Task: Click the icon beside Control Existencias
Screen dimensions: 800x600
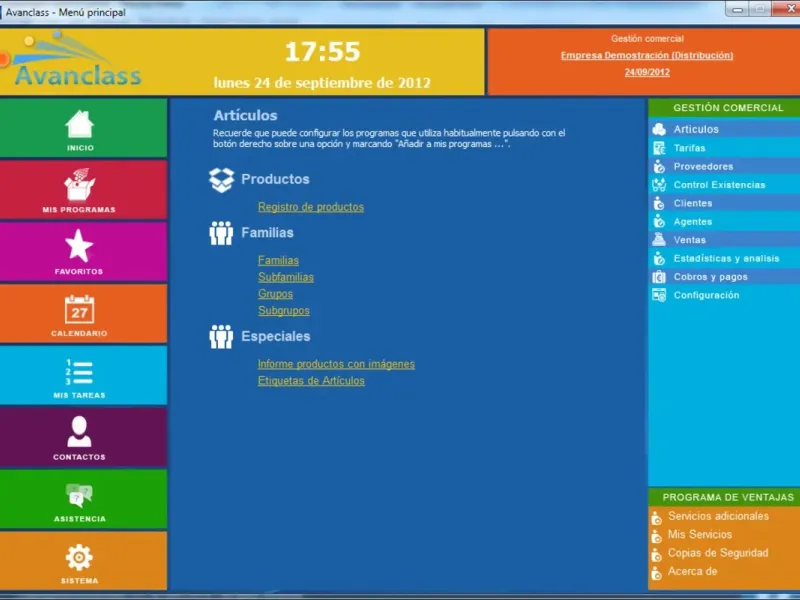Action: point(659,185)
